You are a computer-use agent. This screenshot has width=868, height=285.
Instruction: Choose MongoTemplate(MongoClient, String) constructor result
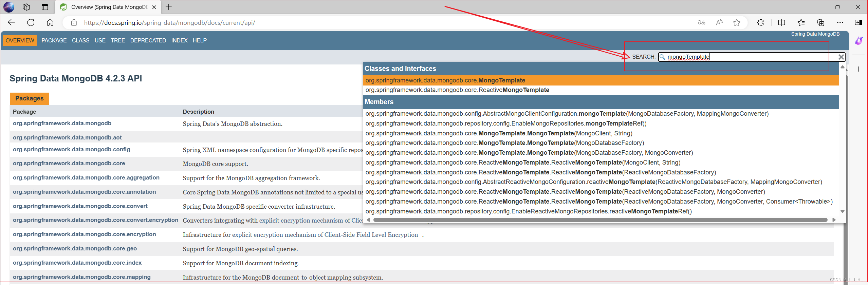601,133
